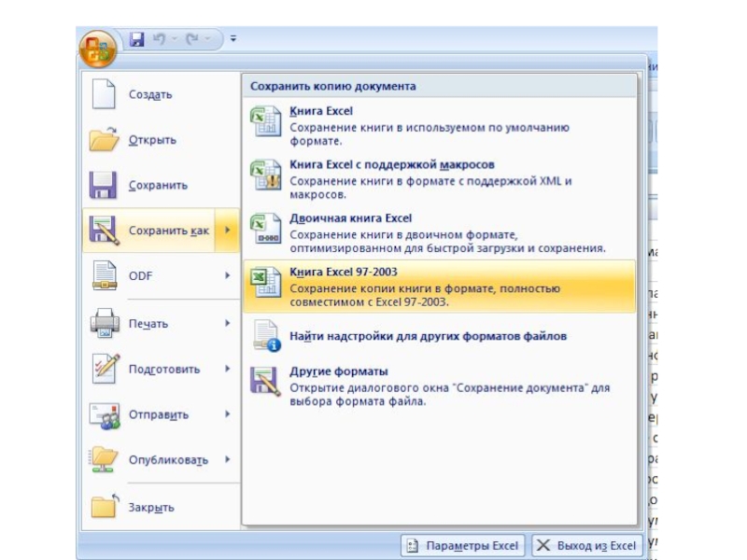Open the Redo history dropdown arrow
This screenshot has height=560, width=747.
(x=207, y=38)
